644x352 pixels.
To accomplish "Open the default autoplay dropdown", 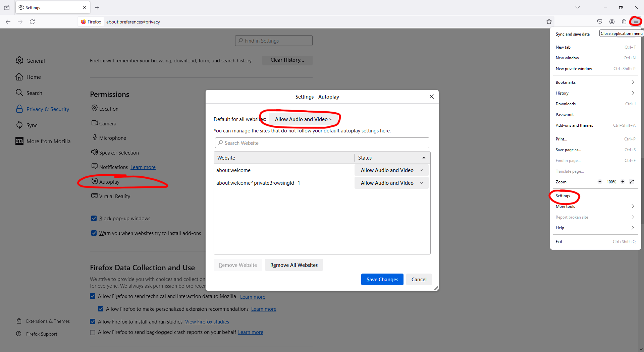I will coord(303,119).
